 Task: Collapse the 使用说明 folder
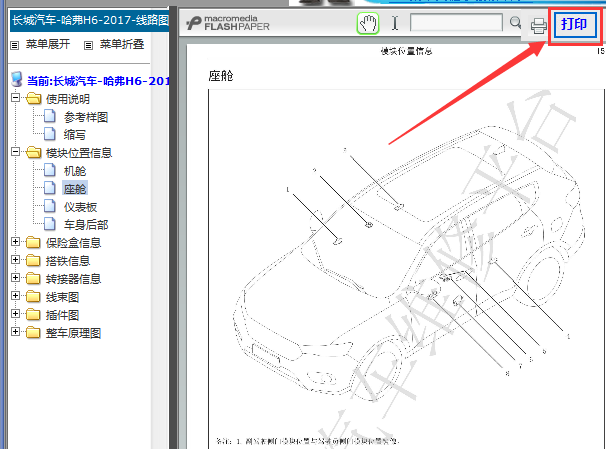15,97
